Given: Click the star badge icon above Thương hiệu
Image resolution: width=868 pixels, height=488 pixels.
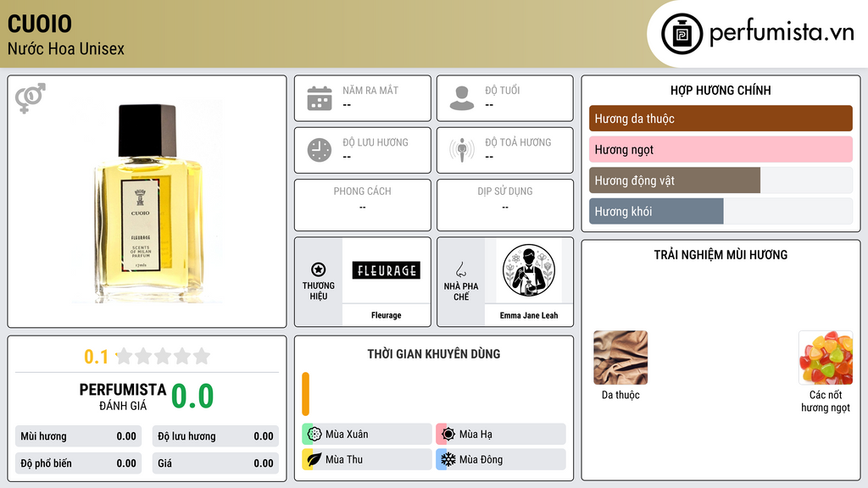Looking at the screenshot, I should point(319,269).
